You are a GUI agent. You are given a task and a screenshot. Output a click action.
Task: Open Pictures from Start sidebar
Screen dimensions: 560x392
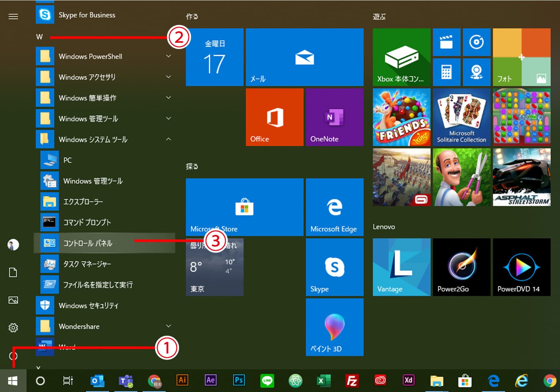13,300
